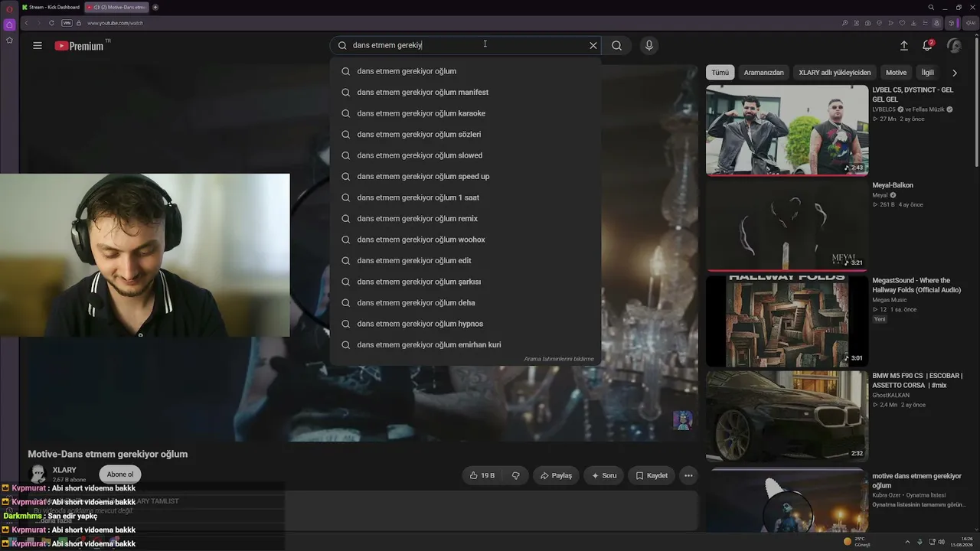
Task: Click the "Soru" ask button
Action: click(603, 475)
